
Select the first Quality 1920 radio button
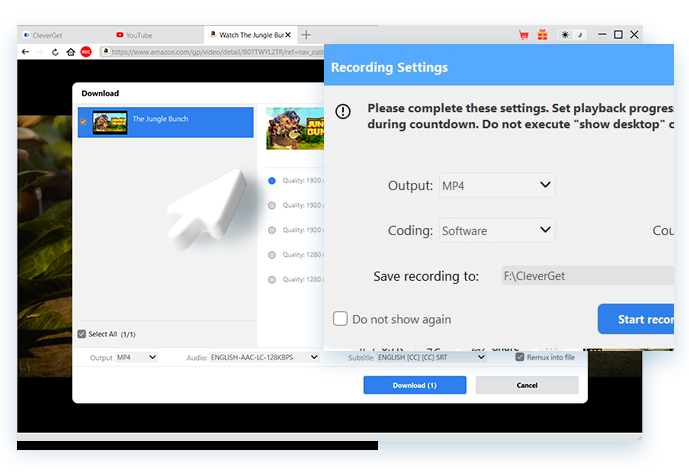(x=272, y=181)
